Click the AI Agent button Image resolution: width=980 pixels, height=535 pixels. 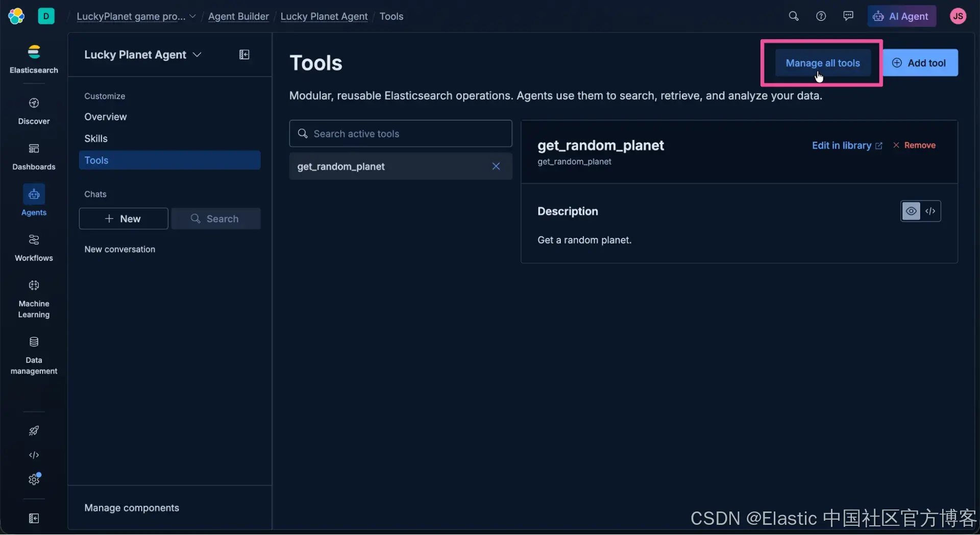tap(901, 16)
